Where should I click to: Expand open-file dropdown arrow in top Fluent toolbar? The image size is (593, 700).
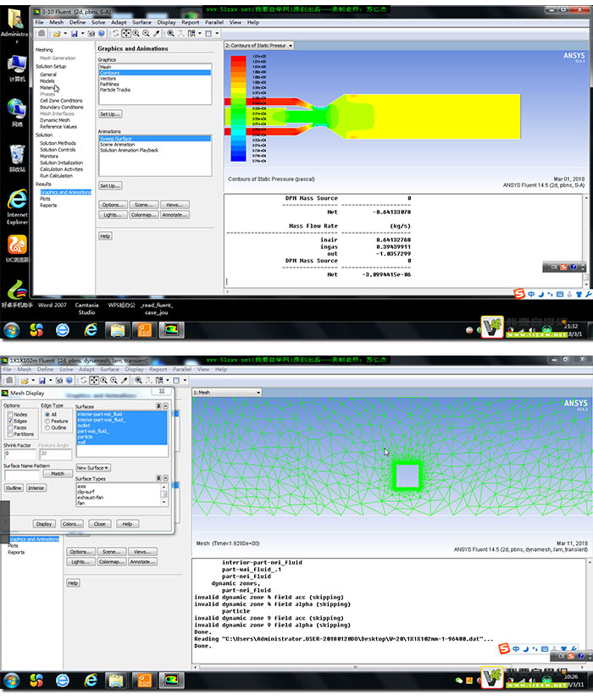pos(65,34)
